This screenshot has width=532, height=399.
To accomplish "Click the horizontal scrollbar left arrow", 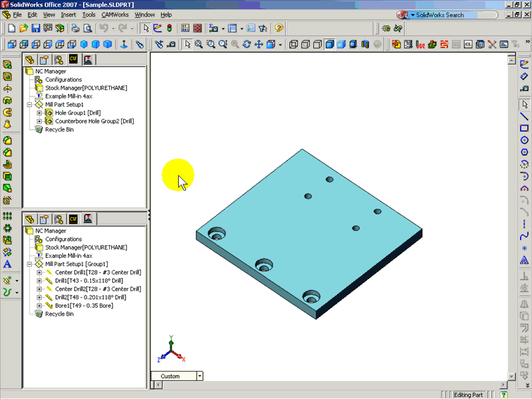I will [158, 385].
